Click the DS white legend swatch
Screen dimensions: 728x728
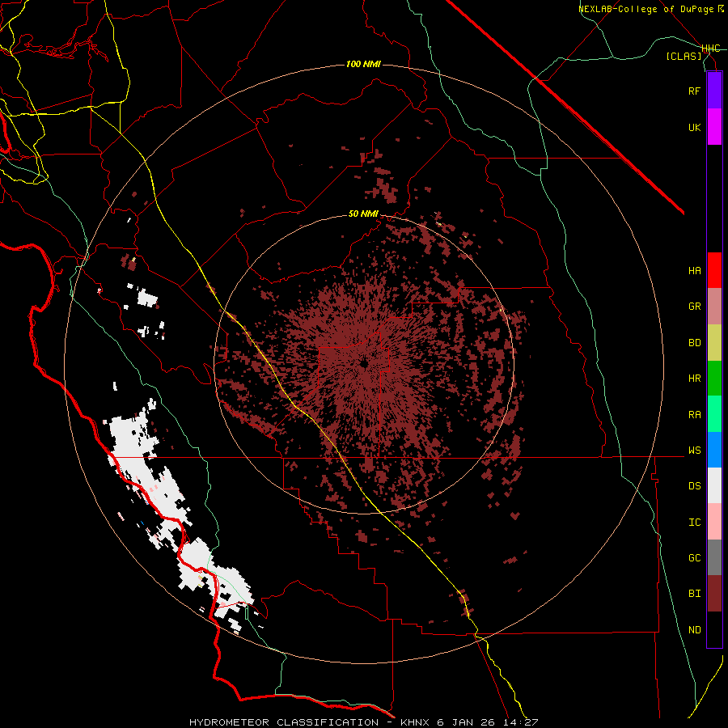click(x=714, y=485)
